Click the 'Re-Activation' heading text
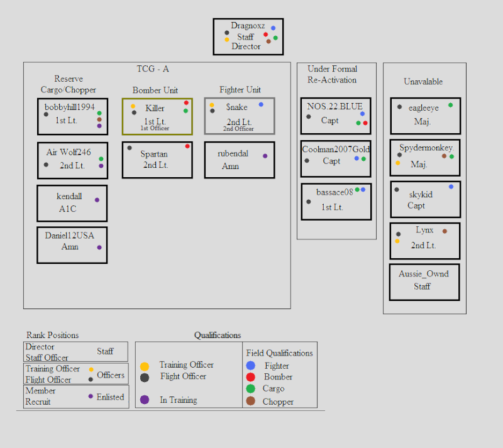 332,80
